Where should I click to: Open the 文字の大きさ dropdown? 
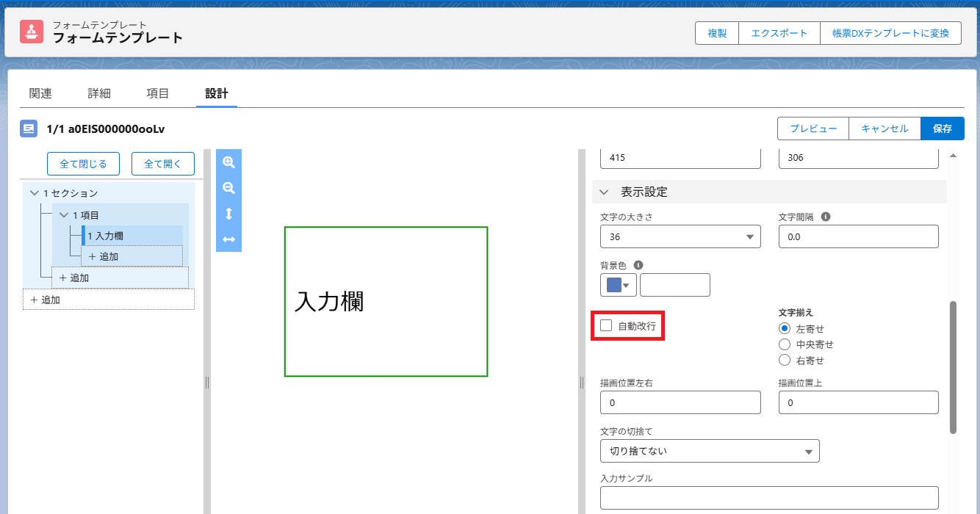[x=680, y=237]
